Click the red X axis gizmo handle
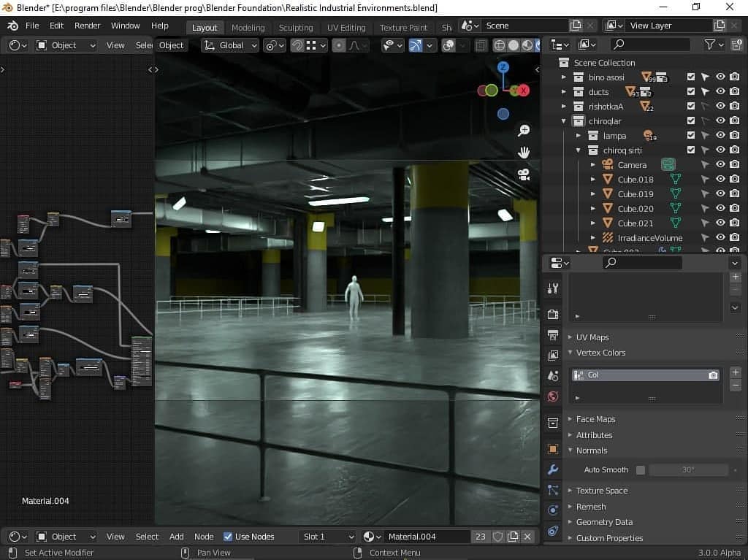Viewport: 748px width, 560px height. click(x=523, y=90)
